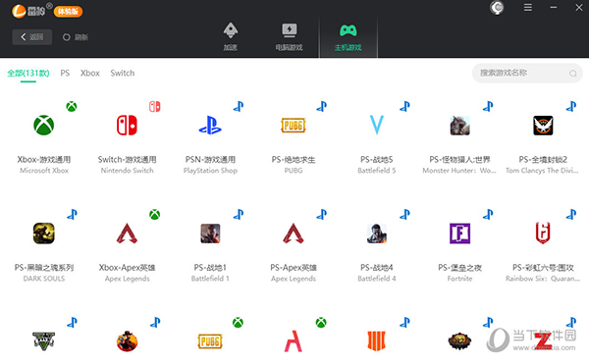Click the "Microsoft Xbox" subtitle text
The width and height of the screenshot is (589, 364).
coord(44,171)
